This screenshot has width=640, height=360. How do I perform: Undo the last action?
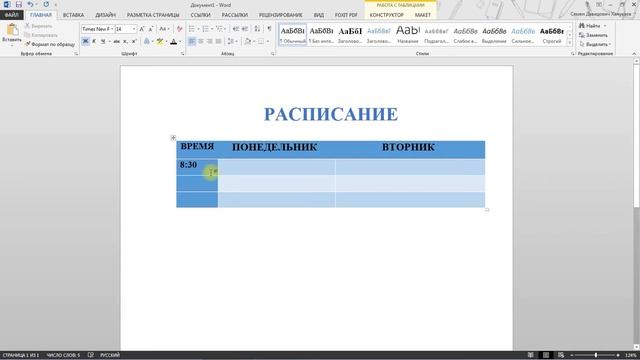(30, 4)
